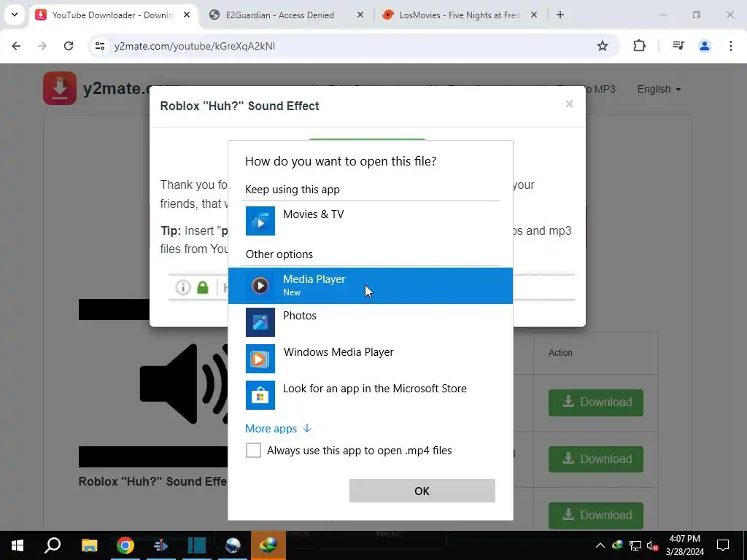747x560 pixels.
Task: Open the network tray icon
Action: [635, 545]
